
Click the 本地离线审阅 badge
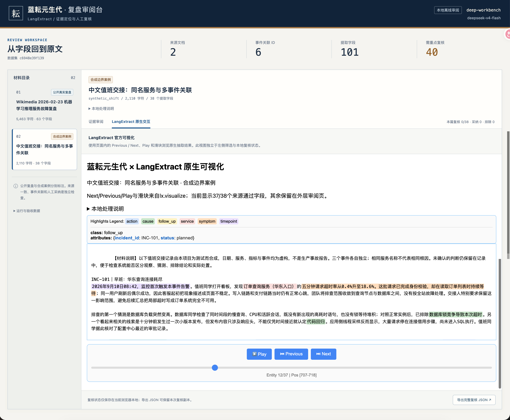pos(448,10)
